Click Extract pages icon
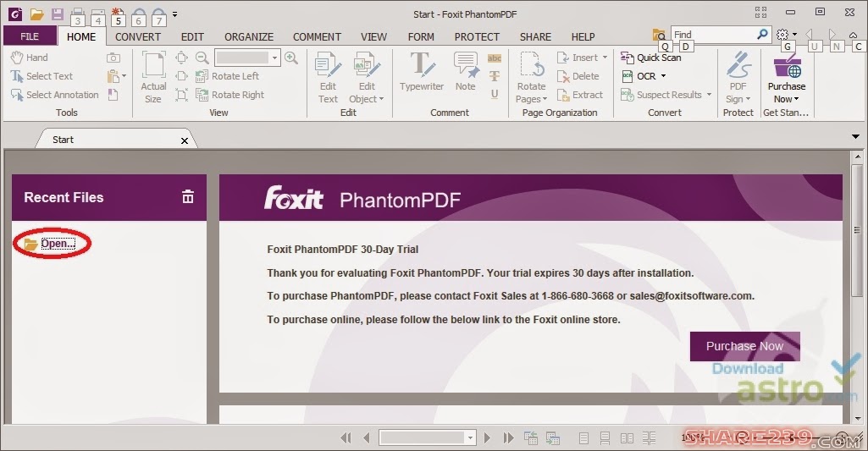The image size is (868, 451). 579,95
